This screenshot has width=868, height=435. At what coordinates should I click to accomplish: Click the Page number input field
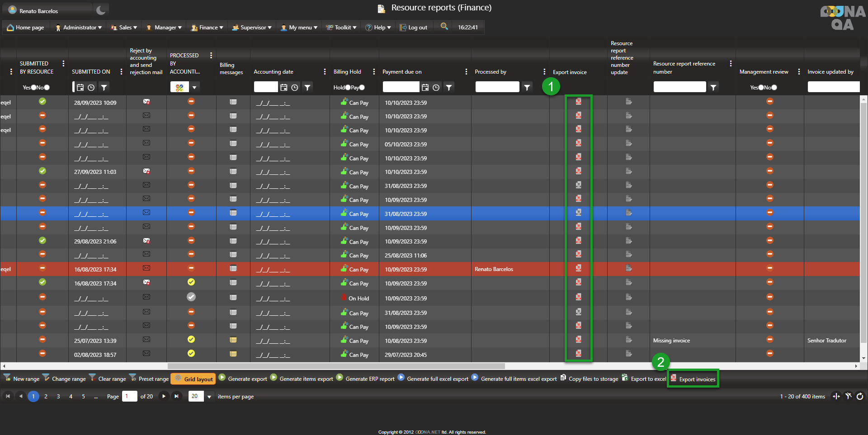click(x=129, y=397)
